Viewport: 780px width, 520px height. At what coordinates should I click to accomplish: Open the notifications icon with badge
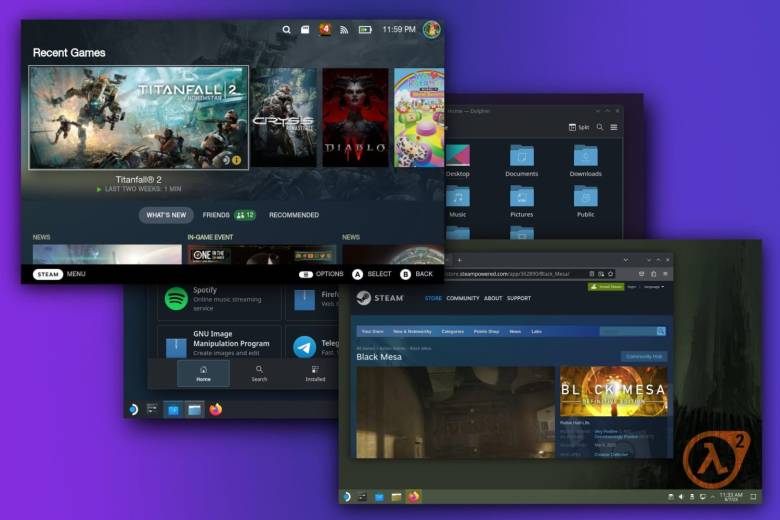point(325,29)
